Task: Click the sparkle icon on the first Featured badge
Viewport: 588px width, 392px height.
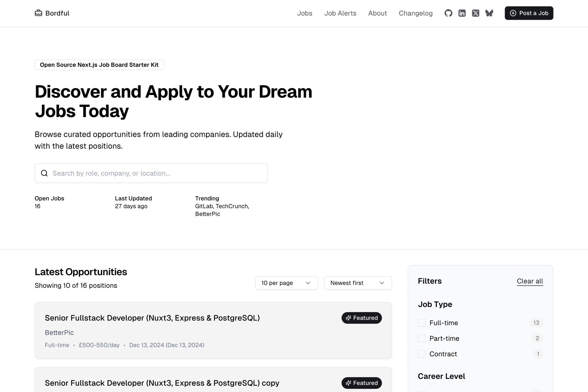Action: click(x=348, y=318)
